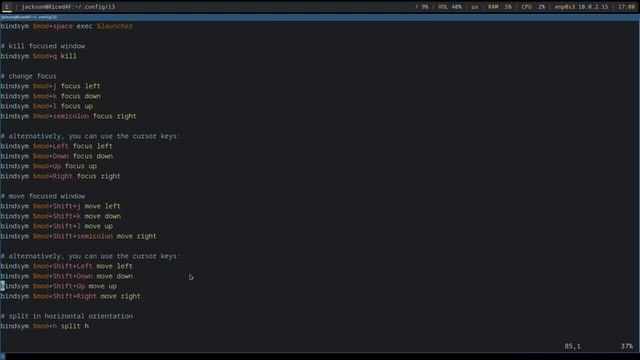Click the line 'bindsym $mod+Shift+Left move left'

[67, 266]
